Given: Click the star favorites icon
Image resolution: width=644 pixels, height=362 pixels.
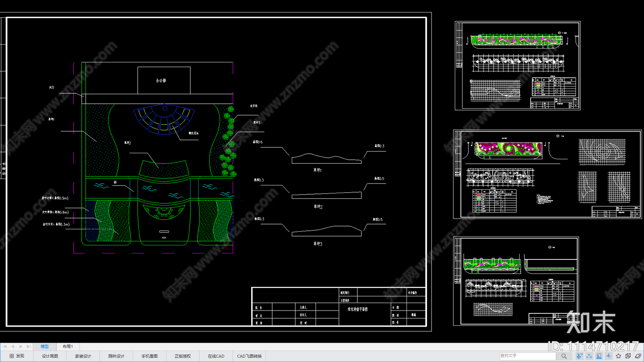Looking at the screenshot, I should [619, 356].
